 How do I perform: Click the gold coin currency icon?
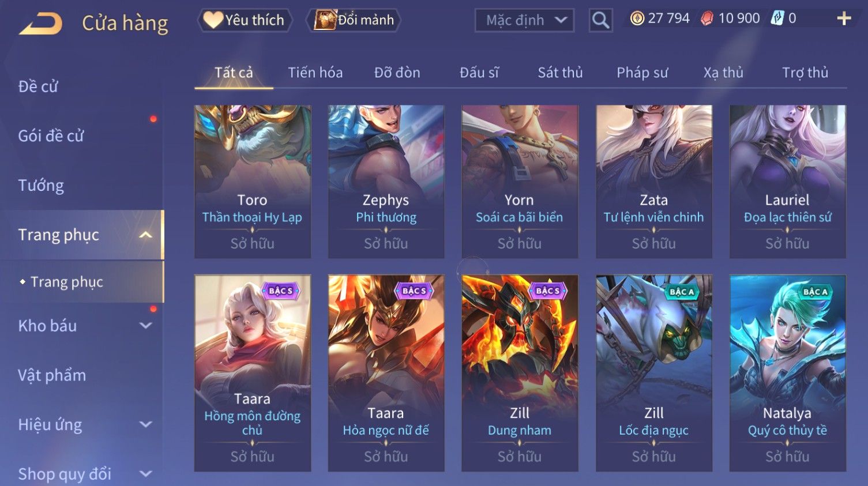[x=637, y=18]
